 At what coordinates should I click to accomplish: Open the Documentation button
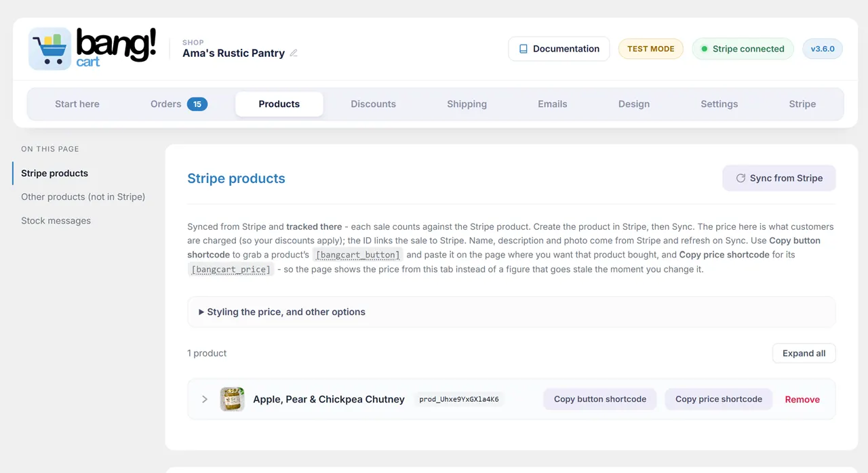pyautogui.click(x=559, y=49)
